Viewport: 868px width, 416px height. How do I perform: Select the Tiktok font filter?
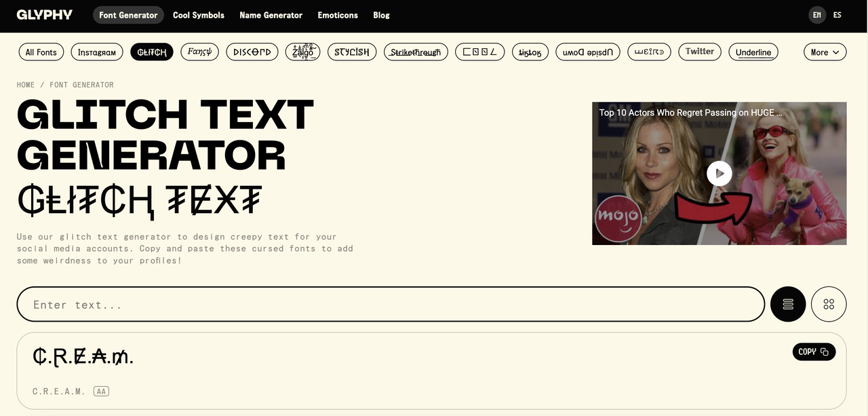pos(530,52)
